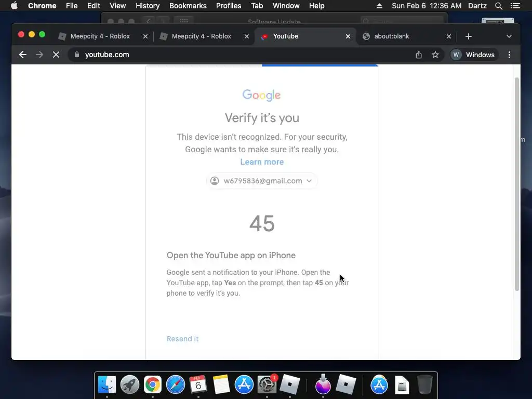532x399 pixels.
Task: Open a new tab with plus button
Action: point(469,36)
